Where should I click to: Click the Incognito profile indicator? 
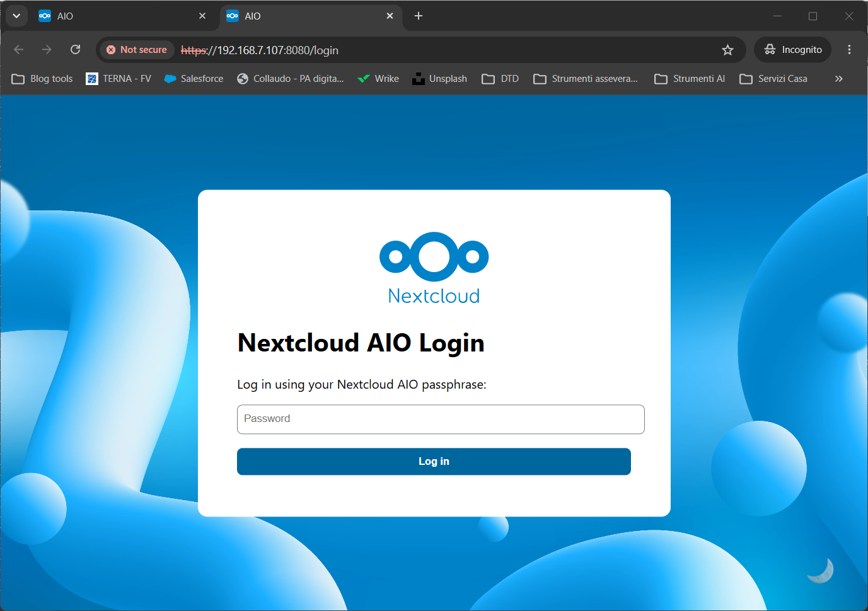point(792,50)
